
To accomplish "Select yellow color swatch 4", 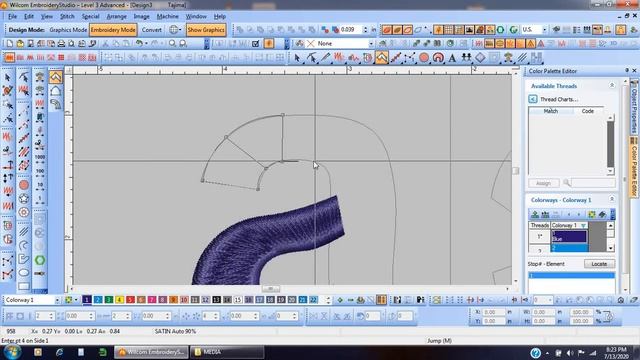I will 120,300.
